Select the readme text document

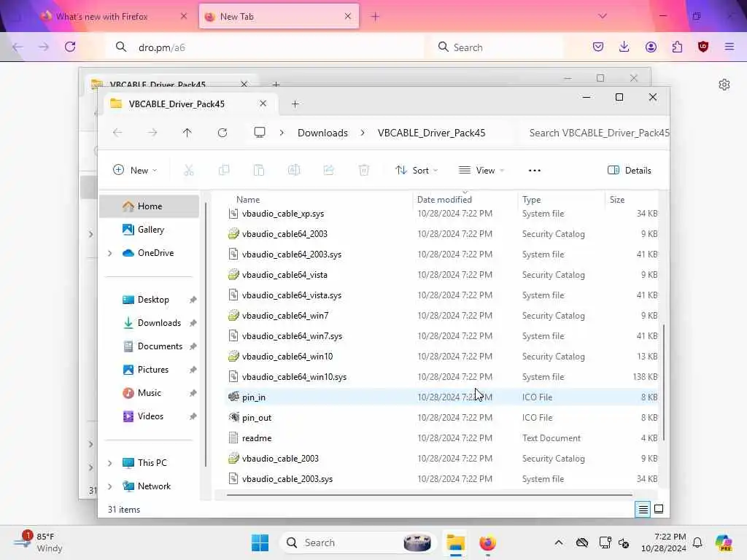[441, 438]
